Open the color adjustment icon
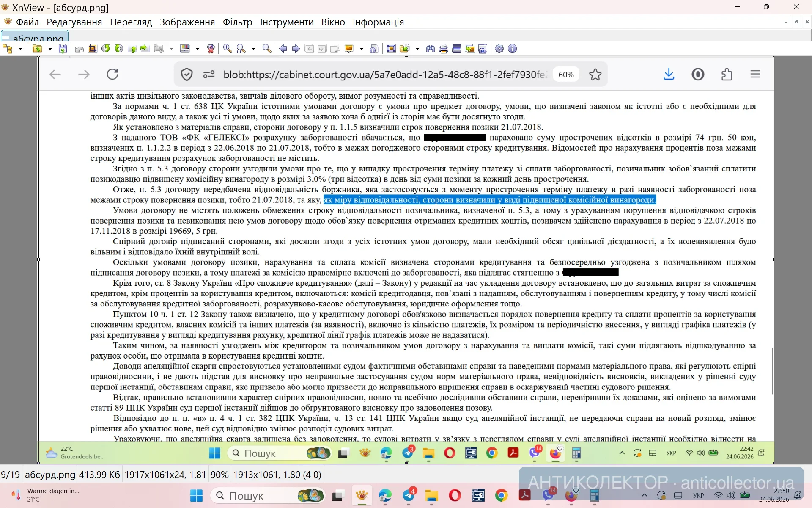This screenshot has height=508, width=812. (185, 49)
